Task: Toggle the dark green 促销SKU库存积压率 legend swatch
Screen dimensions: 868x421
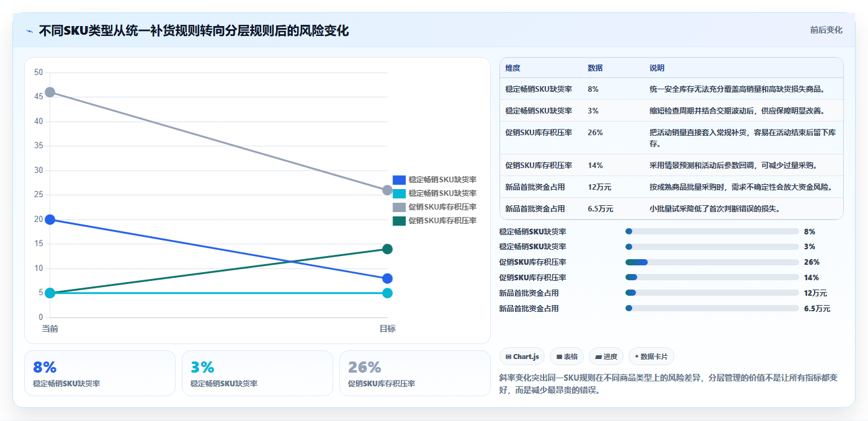Action: 399,221
